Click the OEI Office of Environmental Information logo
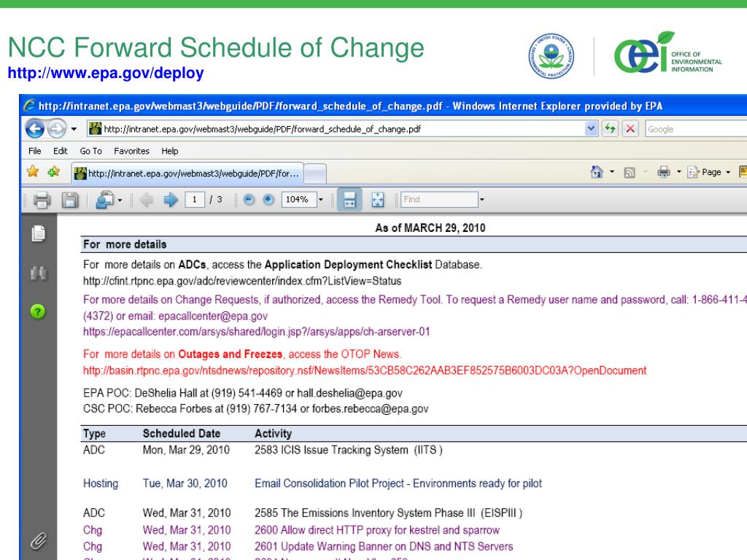This screenshot has width=747, height=560. tap(668, 52)
